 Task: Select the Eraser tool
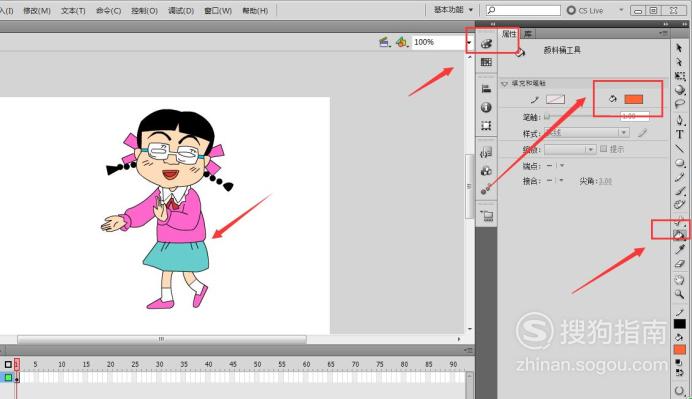(x=680, y=264)
